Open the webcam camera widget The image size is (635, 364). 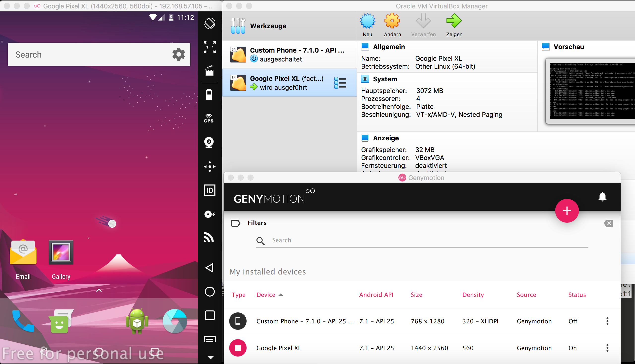tap(209, 143)
